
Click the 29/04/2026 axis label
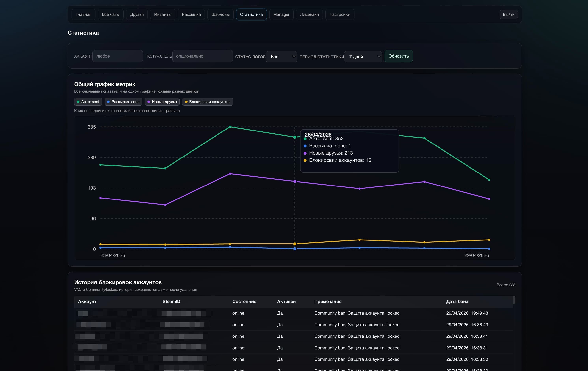click(x=476, y=255)
